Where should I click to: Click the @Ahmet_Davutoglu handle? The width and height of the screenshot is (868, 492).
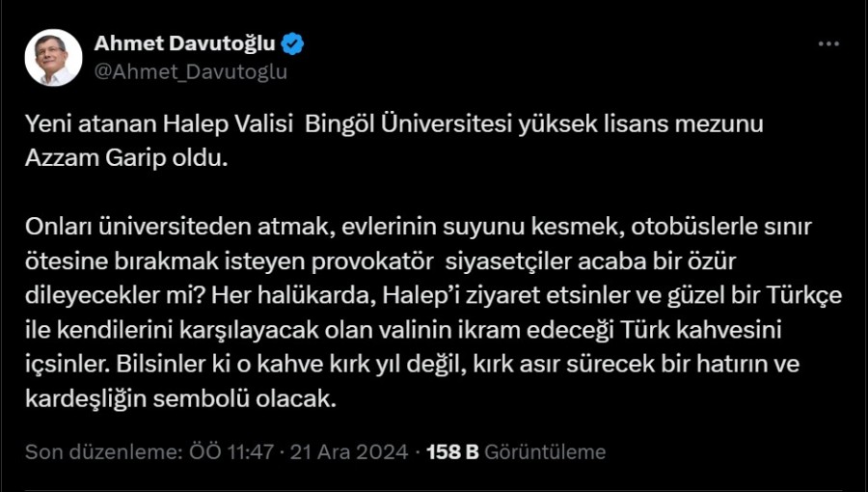(191, 71)
